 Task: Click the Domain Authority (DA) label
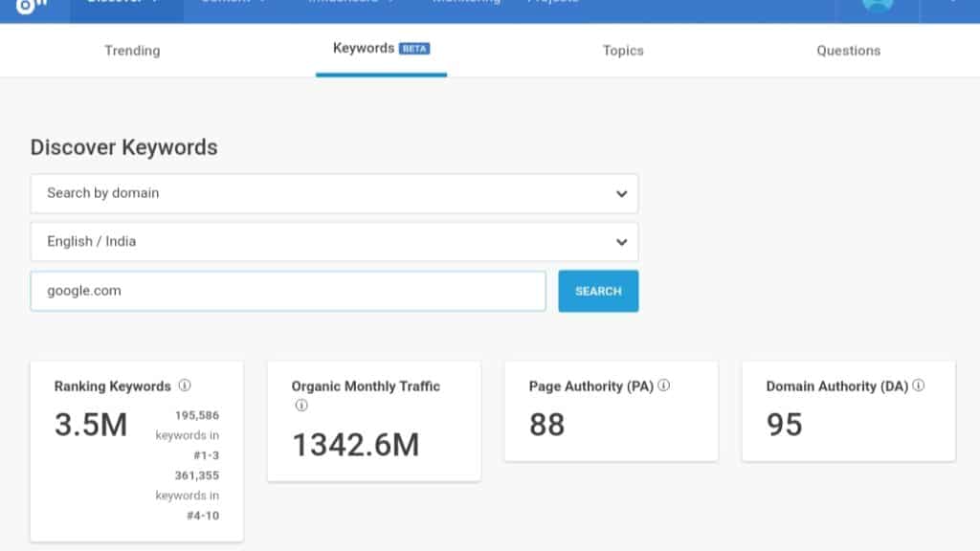[x=836, y=386]
